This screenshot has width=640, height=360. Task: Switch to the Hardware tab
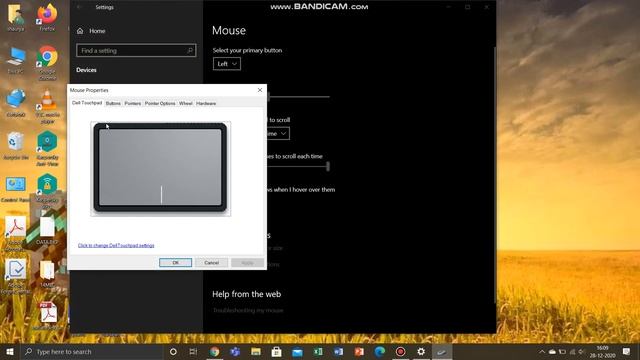[206, 103]
